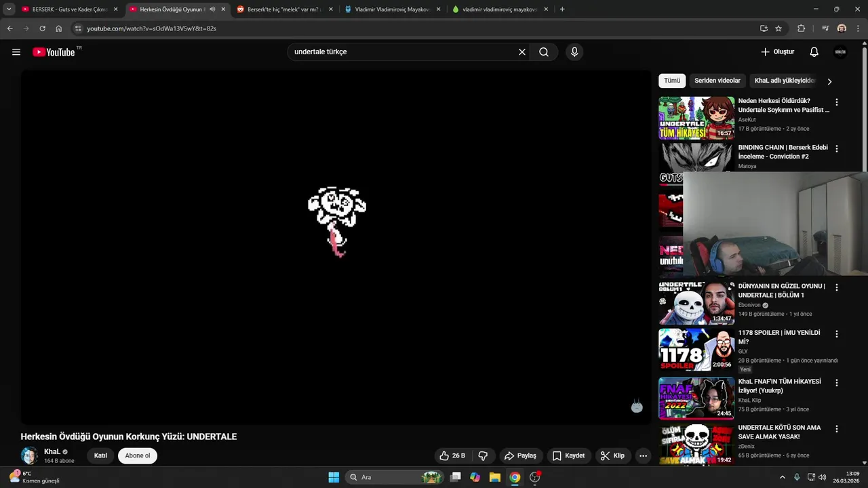The height and width of the screenshot is (488, 868).
Task: Go to the YouTube home logo
Action: click(54, 52)
